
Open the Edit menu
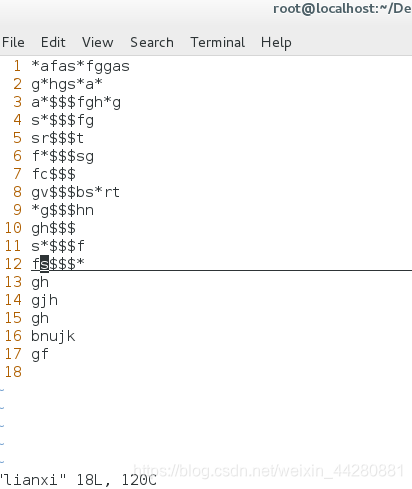(x=53, y=43)
